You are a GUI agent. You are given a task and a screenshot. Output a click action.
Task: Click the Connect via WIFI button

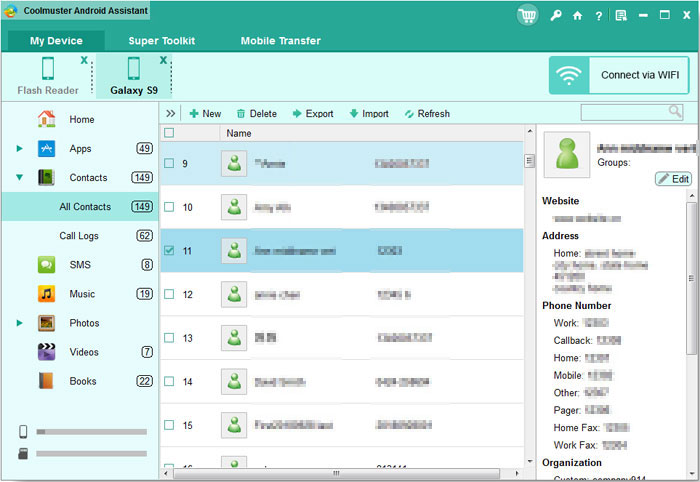coord(619,75)
